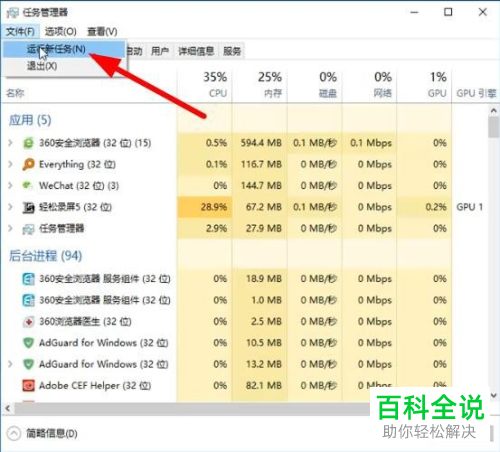This screenshot has width=500, height=452.
Task: Open the 选项(O) menu
Action: pyautogui.click(x=61, y=31)
